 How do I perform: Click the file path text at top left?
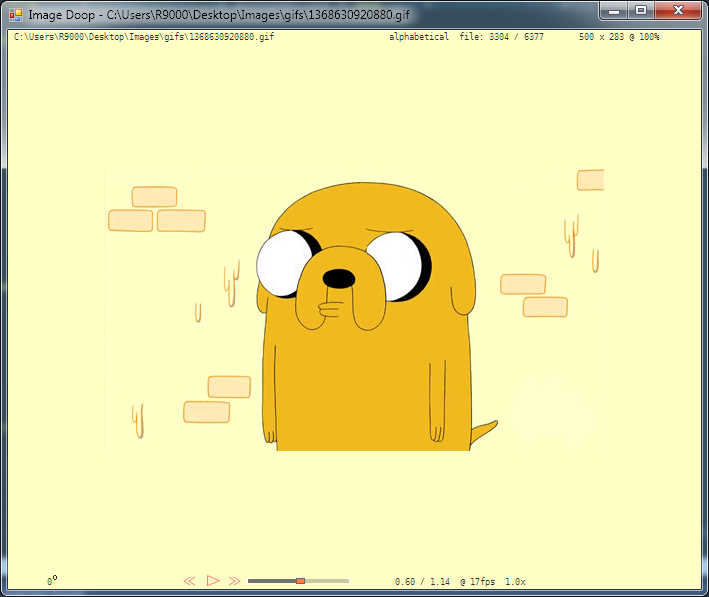coord(144,37)
